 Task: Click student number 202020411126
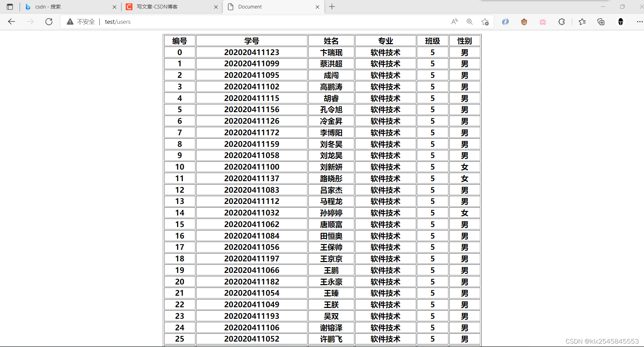pos(252,121)
